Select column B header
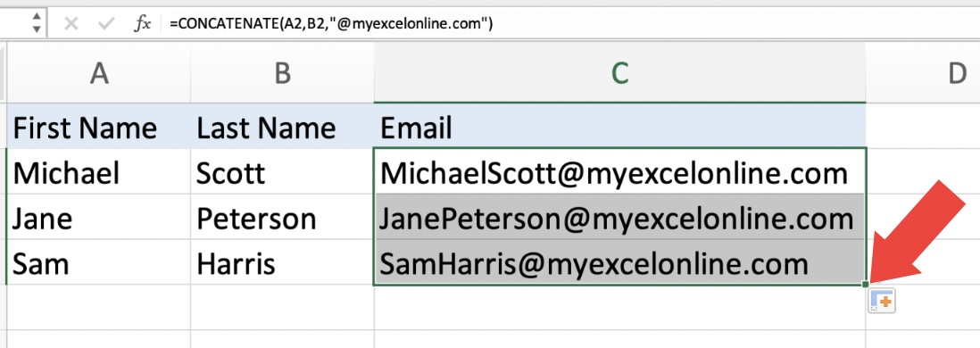This screenshot has width=980, height=348. coord(283,74)
